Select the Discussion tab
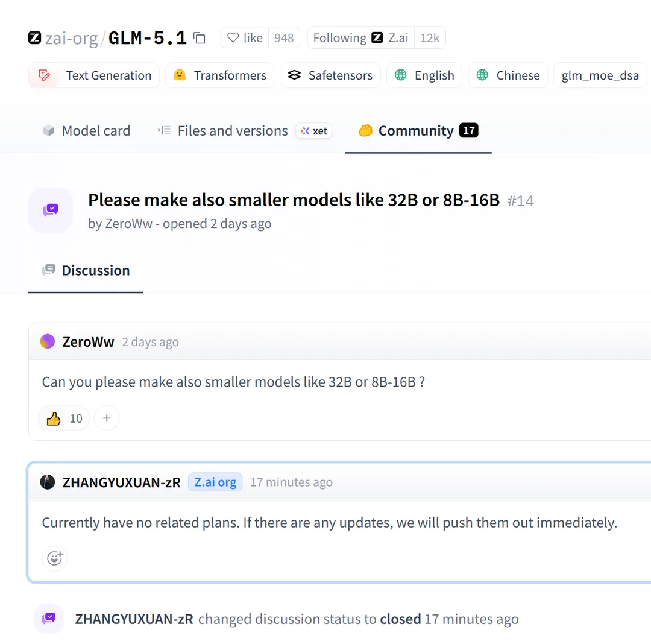The image size is (651, 644). point(86,270)
